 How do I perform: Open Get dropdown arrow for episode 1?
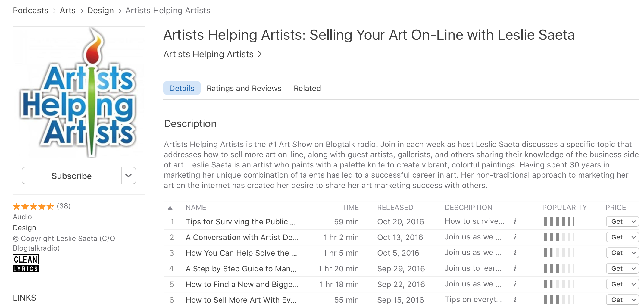click(633, 222)
